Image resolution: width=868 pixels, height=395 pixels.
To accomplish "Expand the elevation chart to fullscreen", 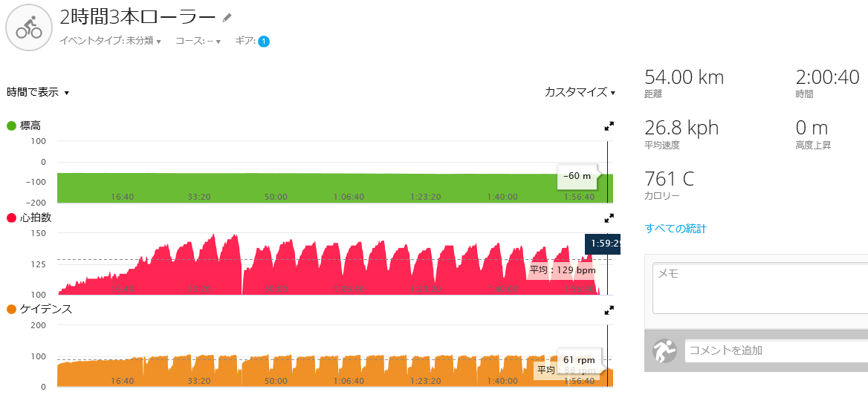I will click(609, 127).
